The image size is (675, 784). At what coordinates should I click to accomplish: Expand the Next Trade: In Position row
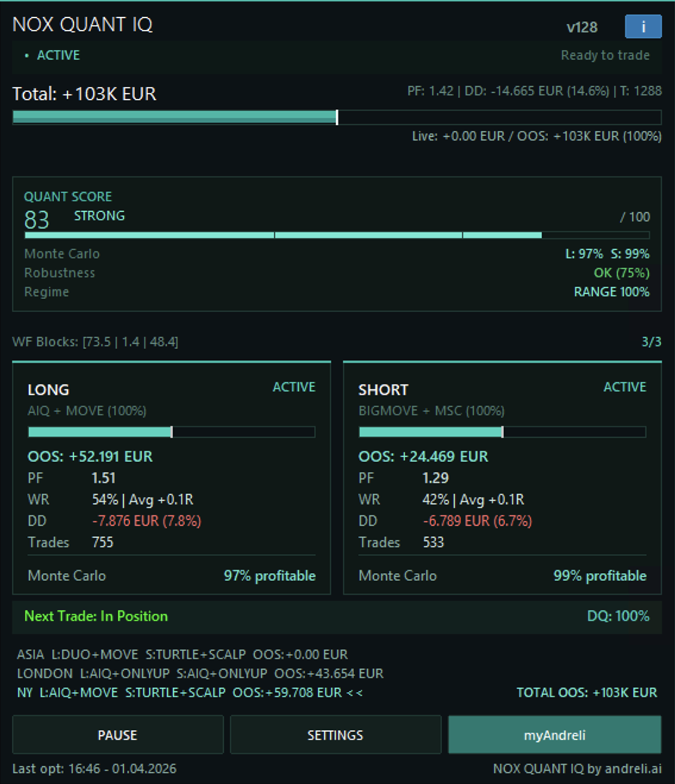[95, 617]
